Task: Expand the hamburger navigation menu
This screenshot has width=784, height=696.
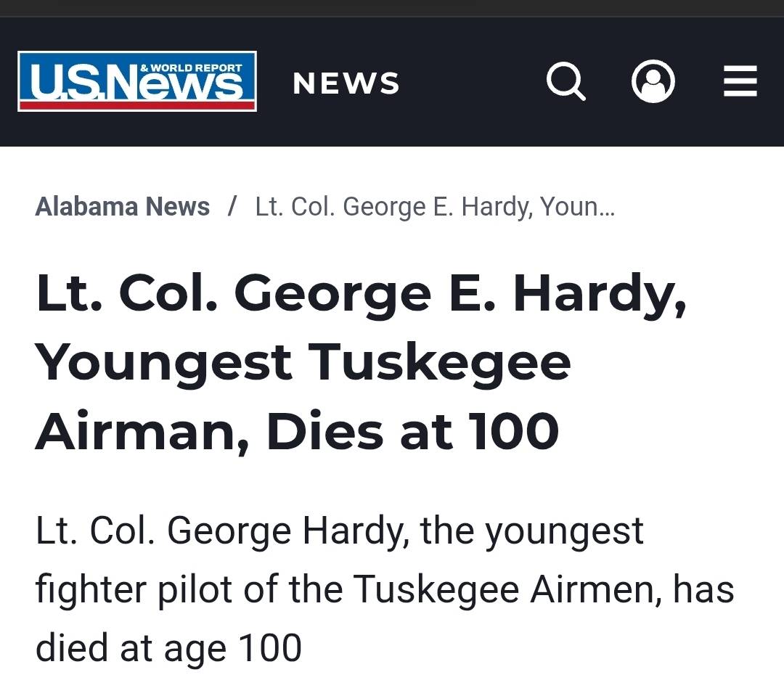Action: point(740,81)
